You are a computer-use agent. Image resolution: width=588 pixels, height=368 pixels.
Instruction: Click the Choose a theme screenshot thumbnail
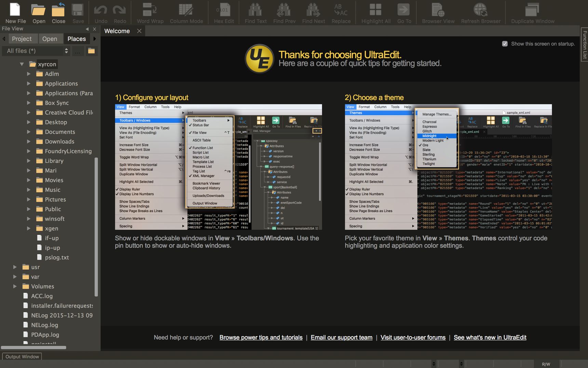point(448,167)
